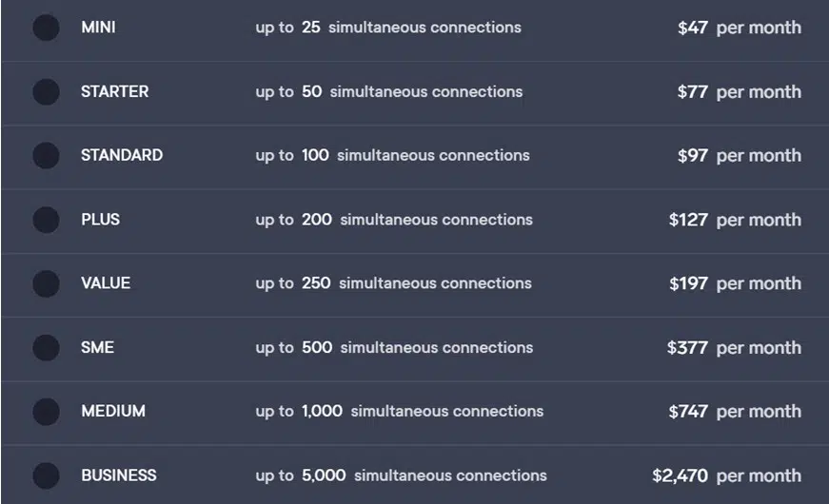Click the MINI plan name label
The image size is (829, 504).
[98, 28]
